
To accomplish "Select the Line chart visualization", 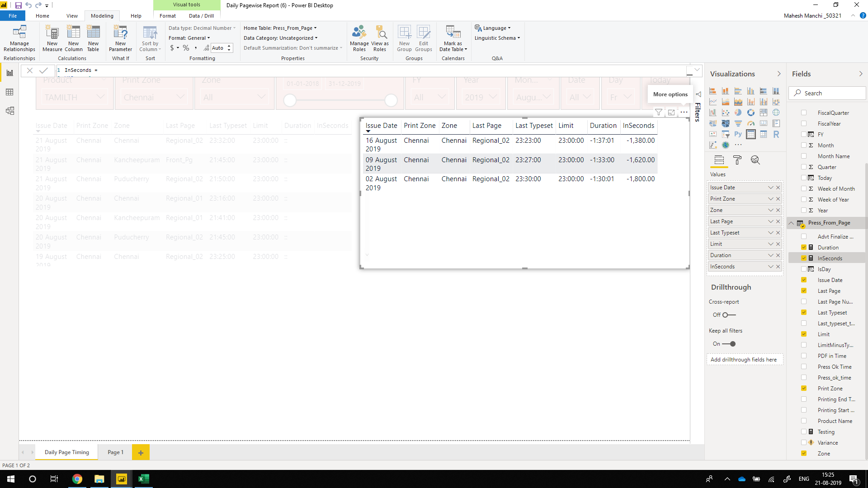I will pyautogui.click(x=713, y=102).
